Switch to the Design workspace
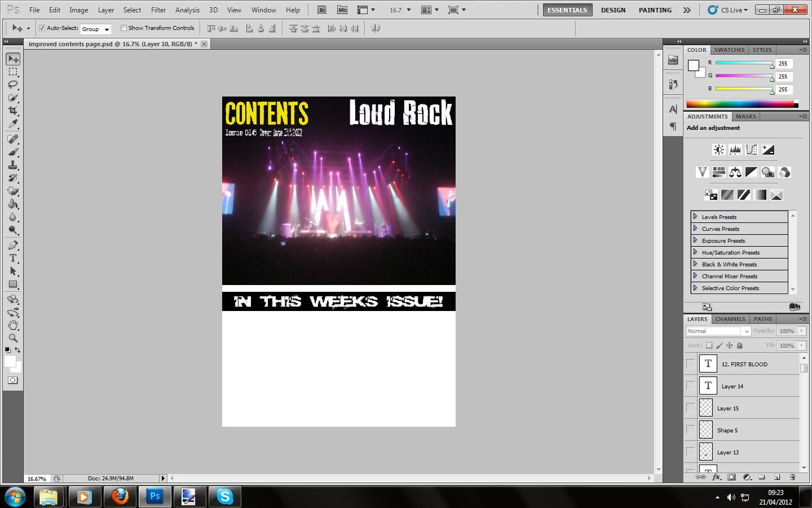Screen dimensions: 812x508 (613, 10)
